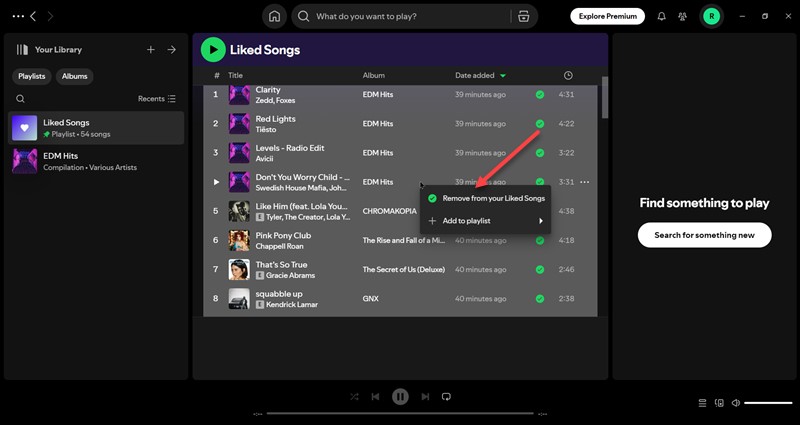Unlike squabble up green check
Screen dimensions: 800x425
pos(540,298)
